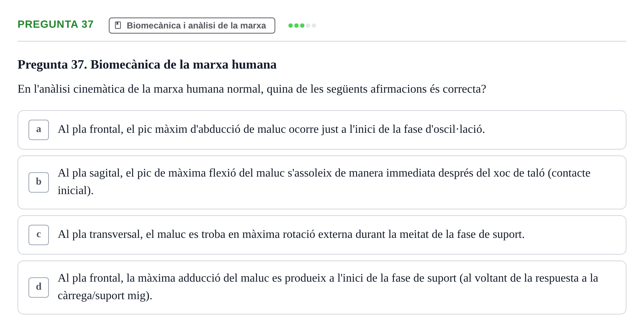The height and width of the screenshot is (332, 644).
Task: Click the heading Biomecànica de la marxa humana
Action: pos(147,65)
